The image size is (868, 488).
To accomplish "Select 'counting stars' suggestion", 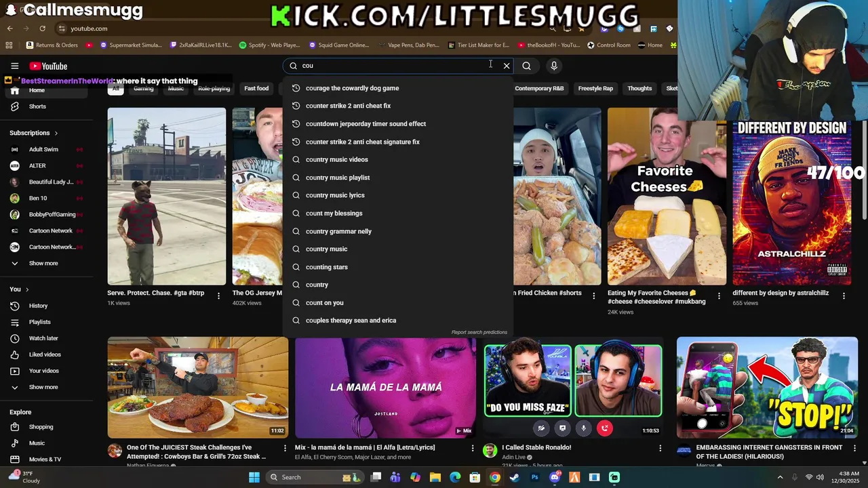I will point(397,267).
